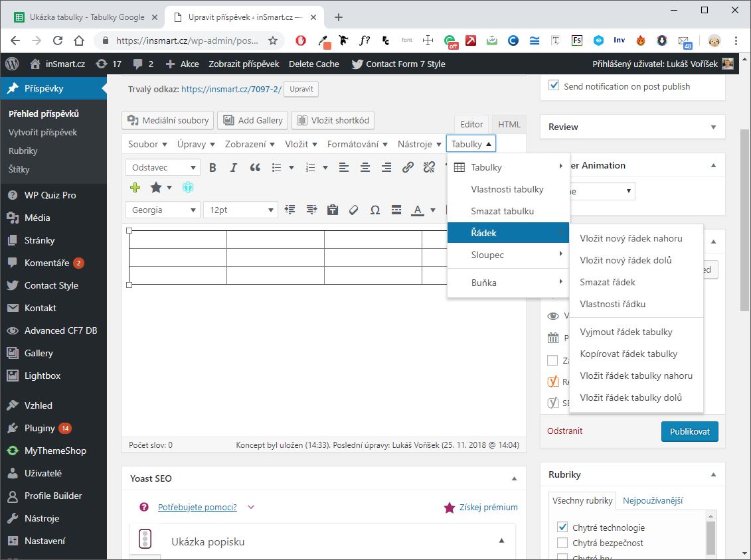Click the green plus icon in the toolbar
751x560 pixels.
[x=135, y=188]
